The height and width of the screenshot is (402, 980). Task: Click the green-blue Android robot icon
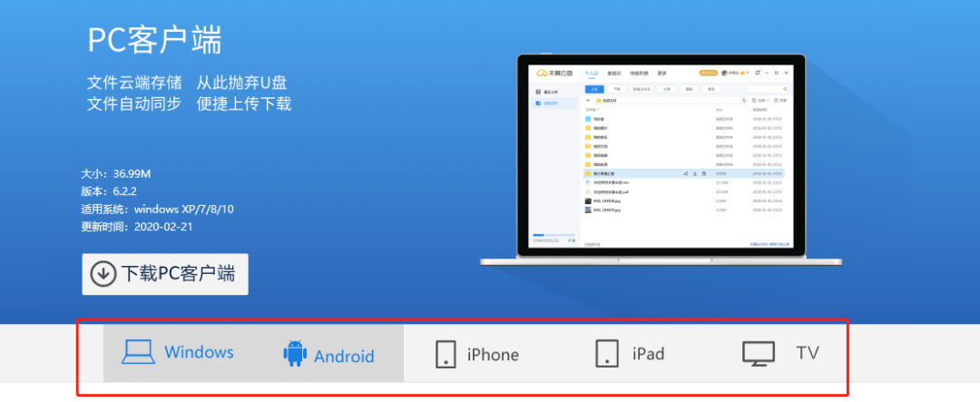point(295,353)
